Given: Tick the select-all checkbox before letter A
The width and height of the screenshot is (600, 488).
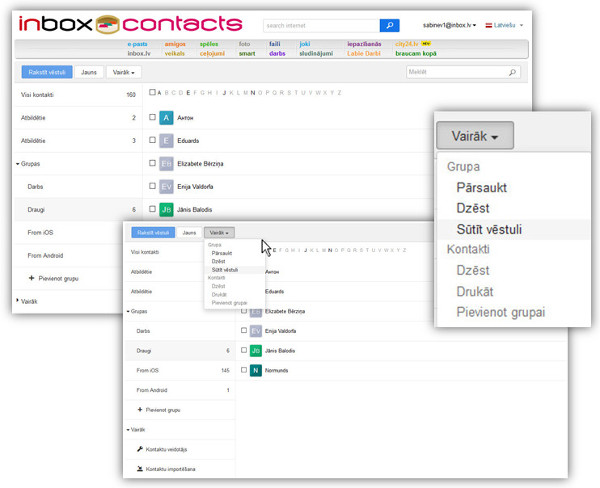Looking at the screenshot, I should (152, 92).
